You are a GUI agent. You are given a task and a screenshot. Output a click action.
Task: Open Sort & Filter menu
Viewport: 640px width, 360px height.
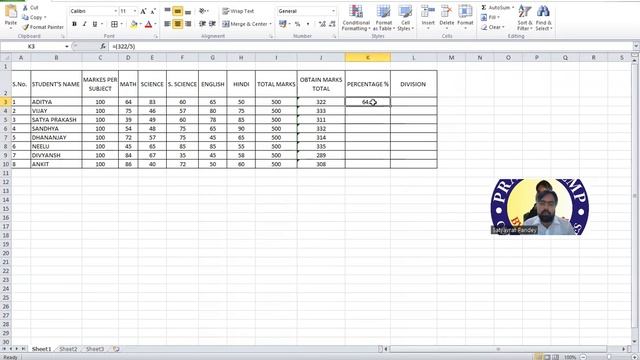point(524,18)
